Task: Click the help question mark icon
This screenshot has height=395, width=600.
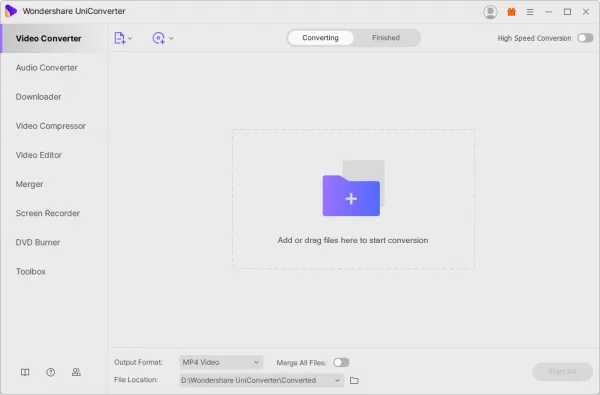Action: 51,372
